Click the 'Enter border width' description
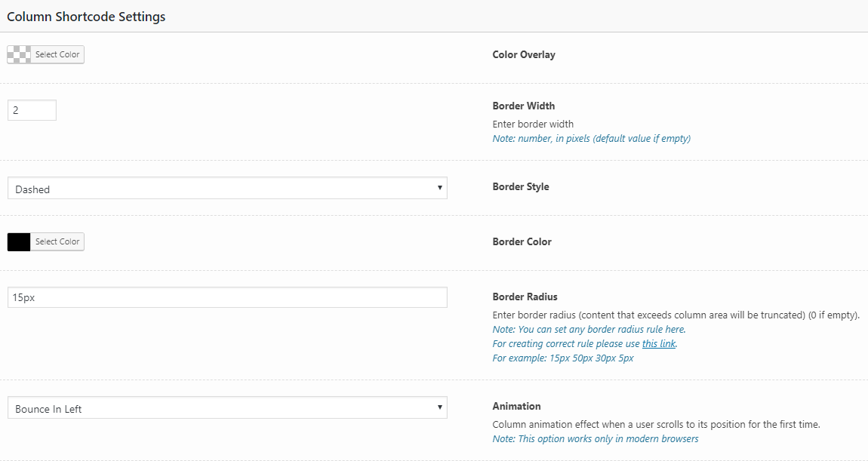The height and width of the screenshot is (461, 868). click(x=533, y=124)
